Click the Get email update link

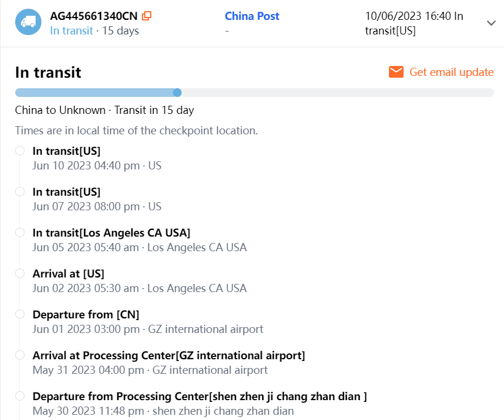(x=451, y=72)
